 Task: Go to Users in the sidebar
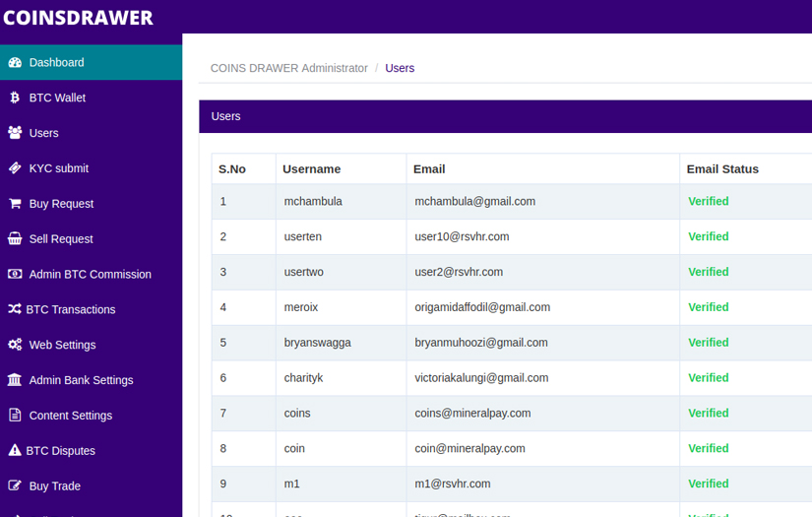(92, 133)
